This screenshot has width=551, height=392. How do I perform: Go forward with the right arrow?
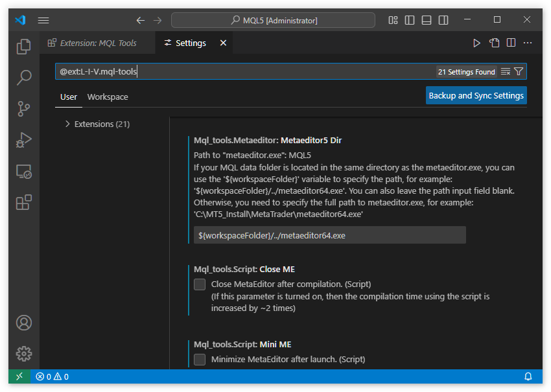coord(158,20)
